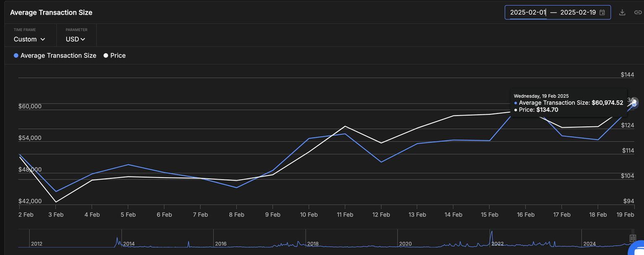Click the chart view icon near the timeline
The image size is (644, 255).
point(633,238)
